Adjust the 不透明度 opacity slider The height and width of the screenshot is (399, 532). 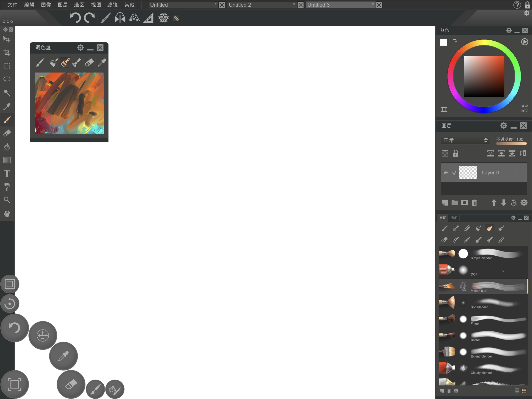pyautogui.click(x=511, y=143)
